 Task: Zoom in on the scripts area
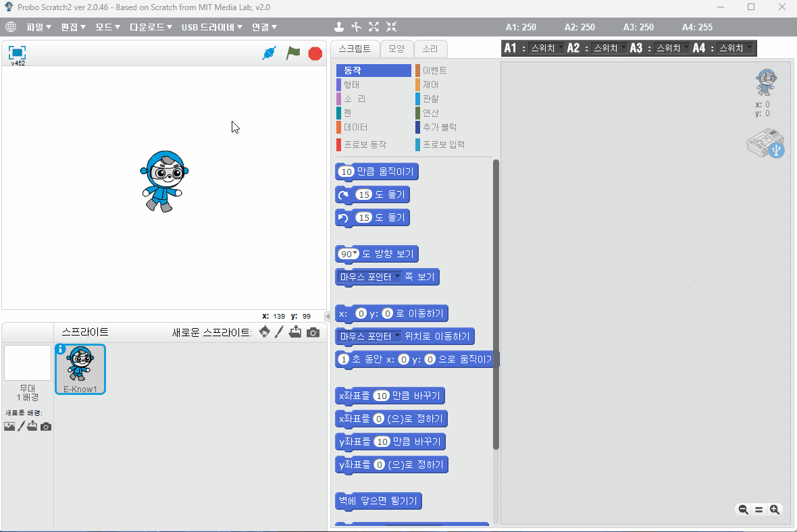[774, 510]
